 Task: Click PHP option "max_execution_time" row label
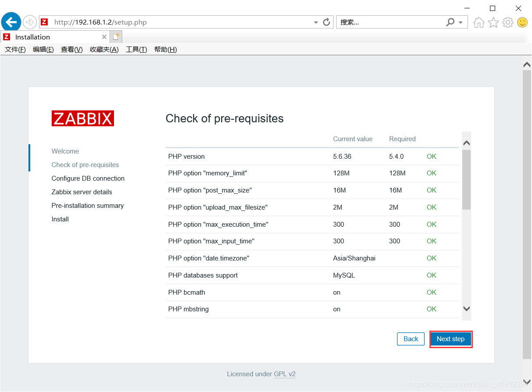click(x=218, y=225)
